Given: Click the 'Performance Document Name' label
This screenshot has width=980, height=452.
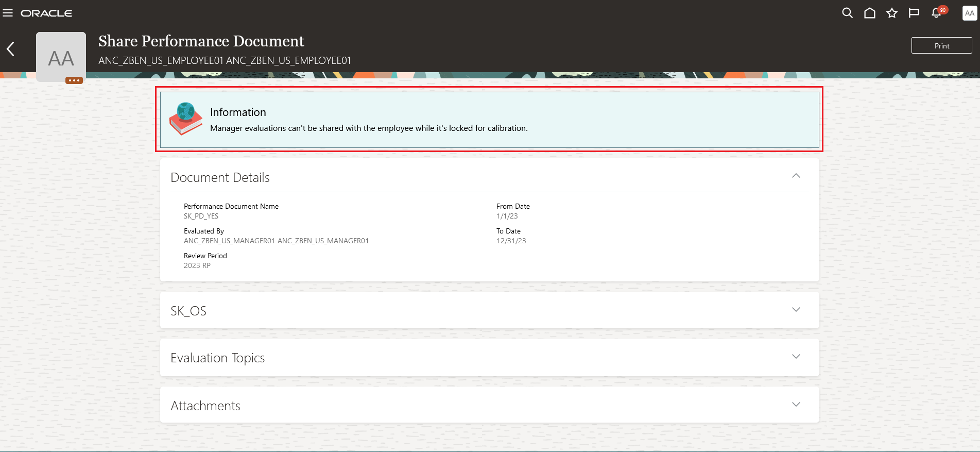Looking at the screenshot, I should [231, 206].
